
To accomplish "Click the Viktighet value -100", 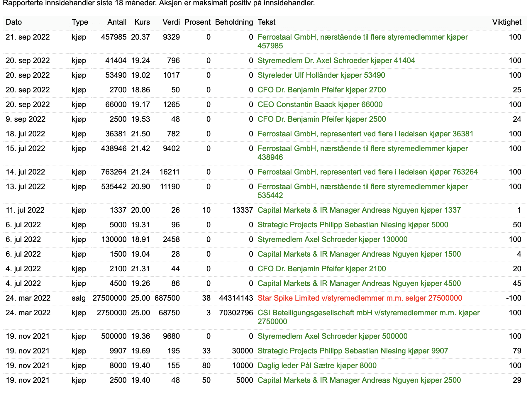I will (514, 298).
